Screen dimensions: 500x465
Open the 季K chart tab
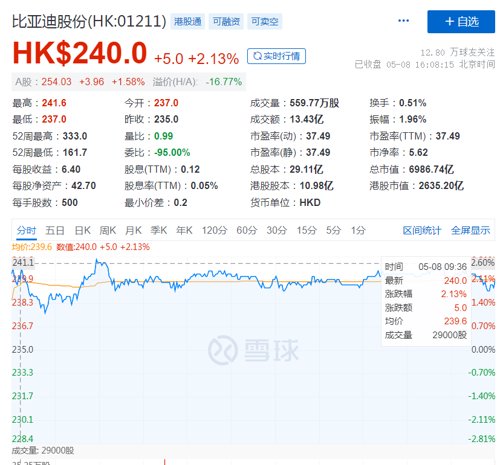pos(159,230)
